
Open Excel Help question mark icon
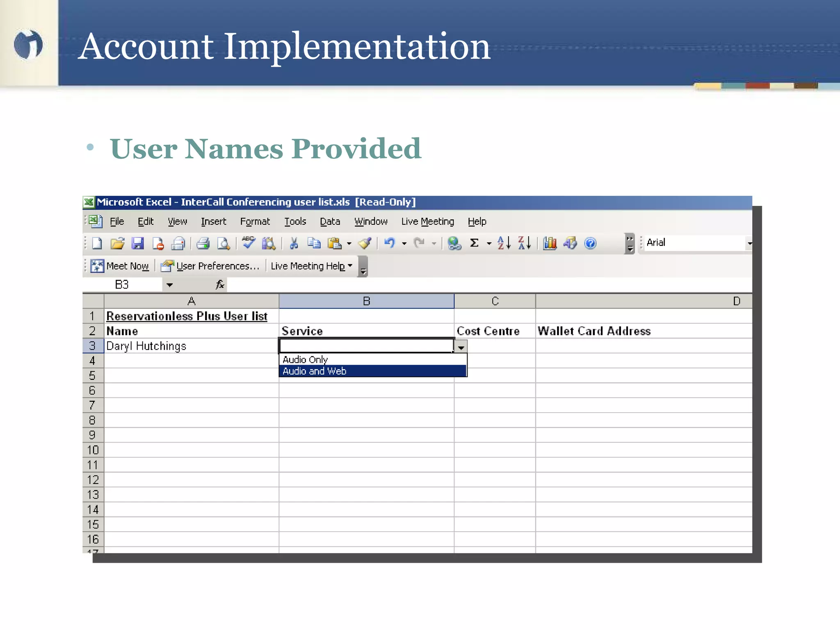click(590, 243)
